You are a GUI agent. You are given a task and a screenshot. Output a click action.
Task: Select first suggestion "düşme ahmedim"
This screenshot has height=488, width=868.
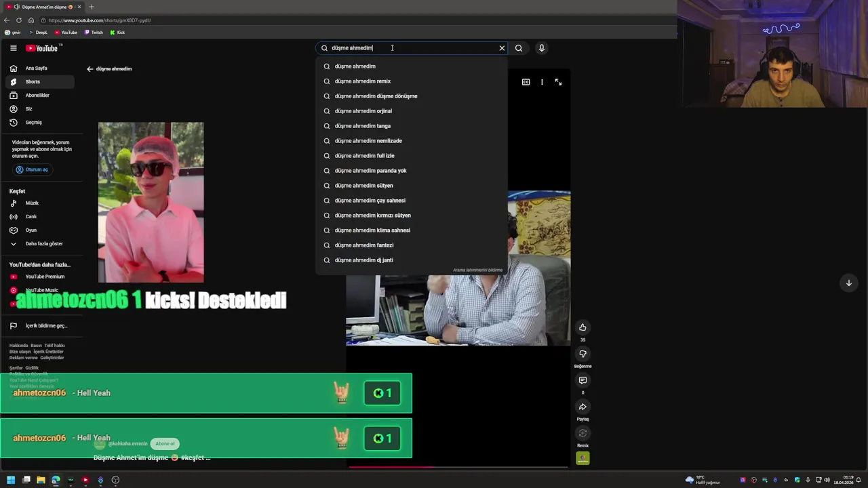coord(412,66)
